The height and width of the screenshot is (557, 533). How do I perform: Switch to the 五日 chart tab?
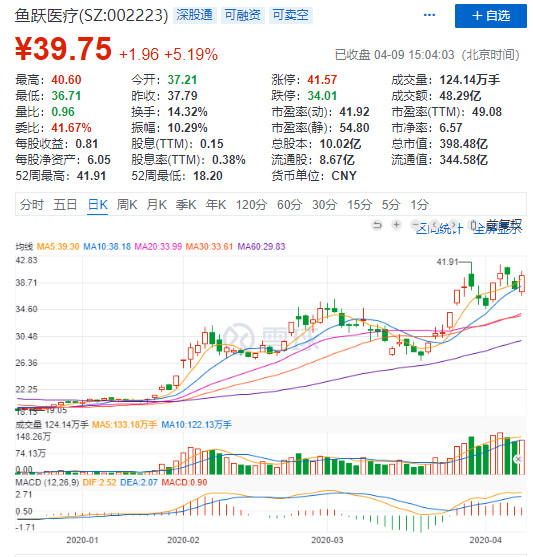65,205
